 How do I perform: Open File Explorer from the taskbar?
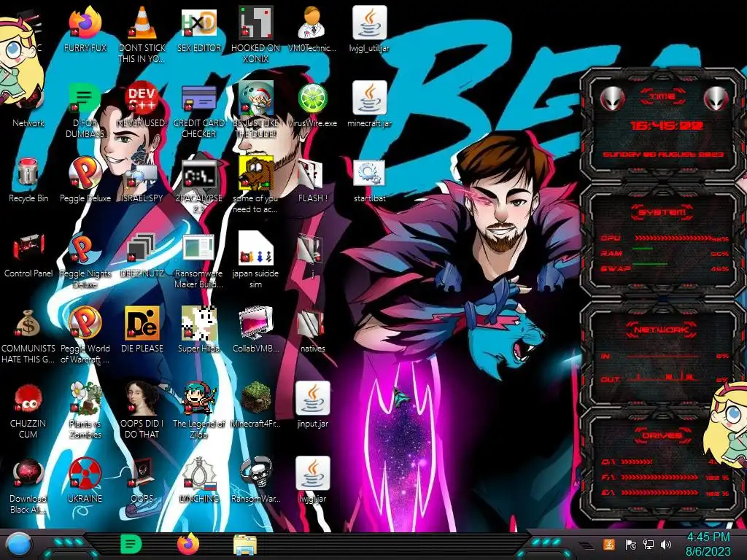[245, 544]
